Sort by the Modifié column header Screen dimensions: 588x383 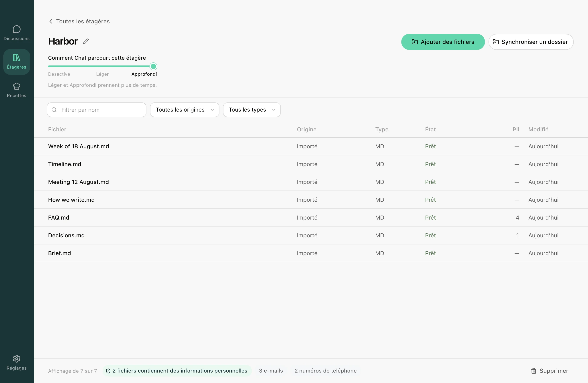(x=538, y=129)
